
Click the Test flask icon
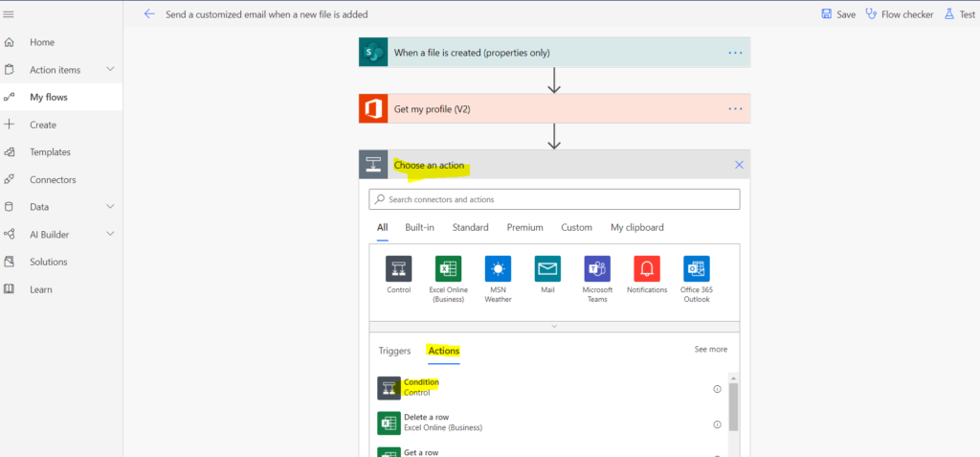(949, 13)
